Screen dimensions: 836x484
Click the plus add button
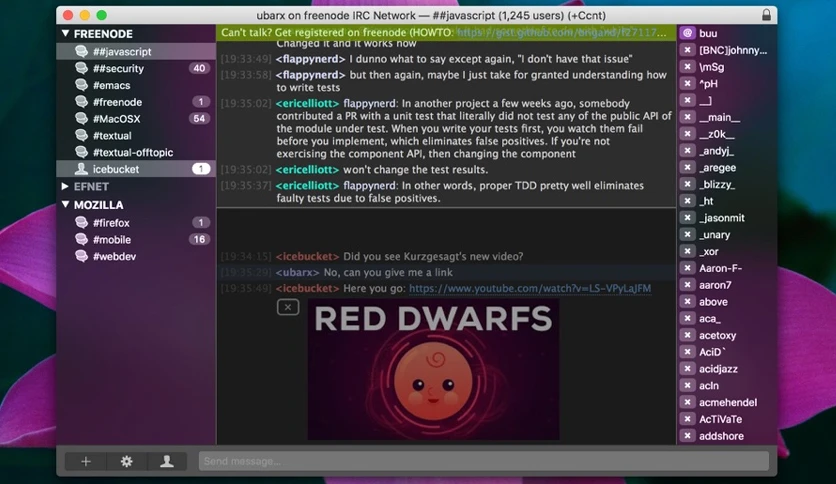[x=85, y=461]
